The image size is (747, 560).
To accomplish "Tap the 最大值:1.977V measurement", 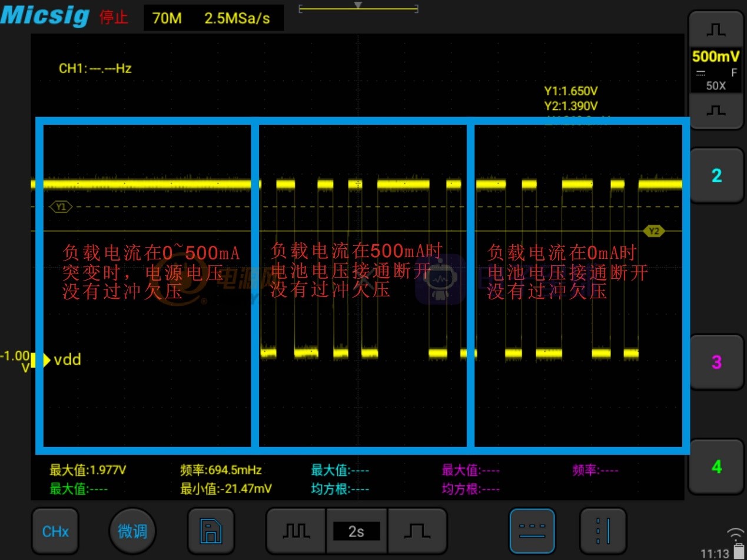I will (88, 470).
